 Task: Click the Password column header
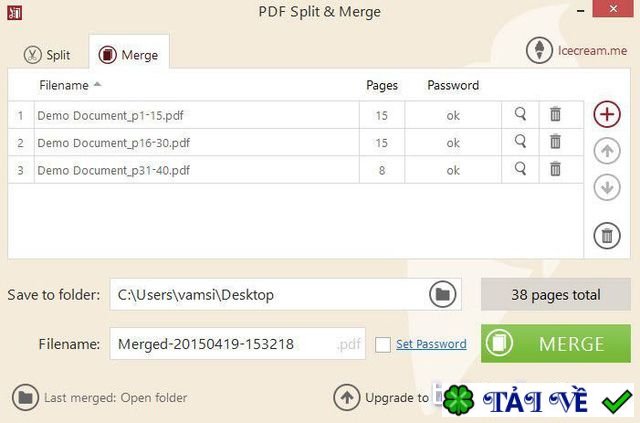[453, 85]
